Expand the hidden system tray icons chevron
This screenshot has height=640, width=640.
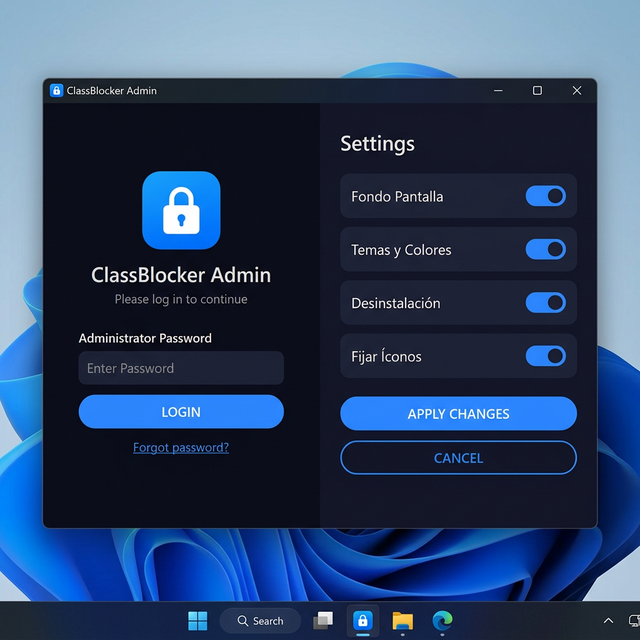(x=608, y=621)
